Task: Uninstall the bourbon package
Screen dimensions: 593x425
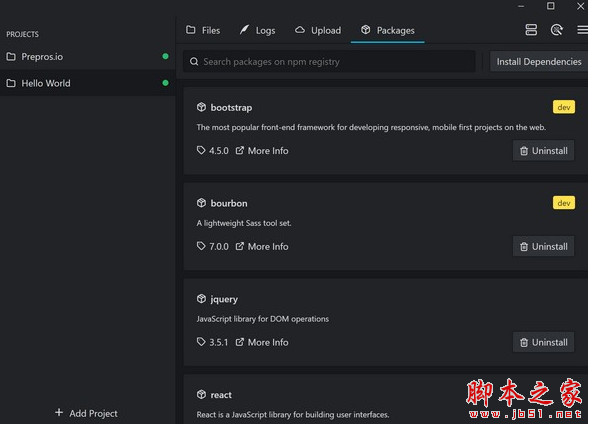Action: [x=543, y=247]
